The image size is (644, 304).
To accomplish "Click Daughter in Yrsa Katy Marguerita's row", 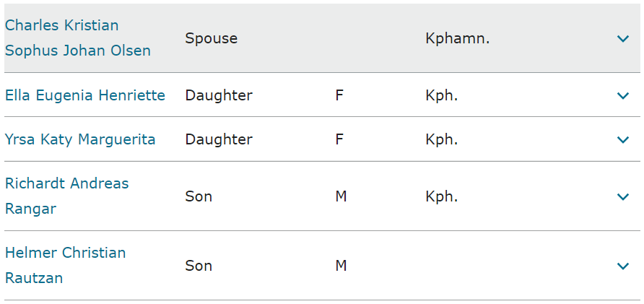I will pyautogui.click(x=219, y=139).
